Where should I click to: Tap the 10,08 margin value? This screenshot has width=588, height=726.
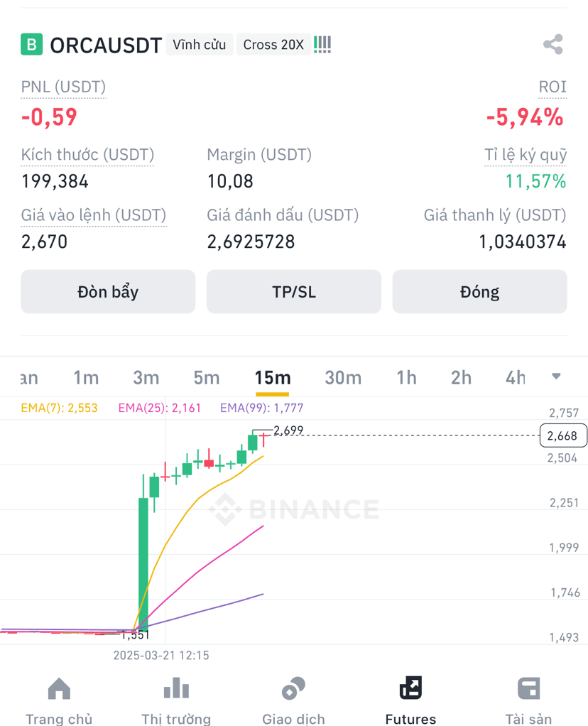pos(230,181)
